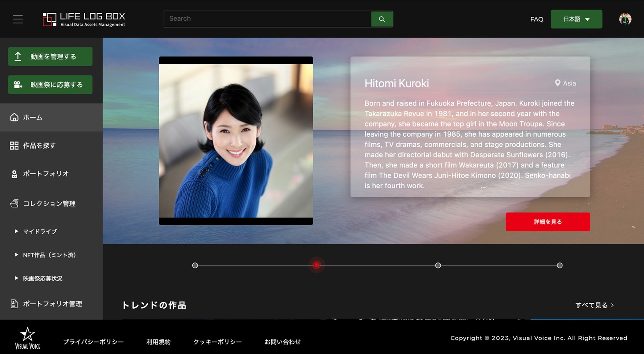Viewport: 644px width, 354px height.
Task: Select the third carousel slide dot
Action: coord(438,265)
